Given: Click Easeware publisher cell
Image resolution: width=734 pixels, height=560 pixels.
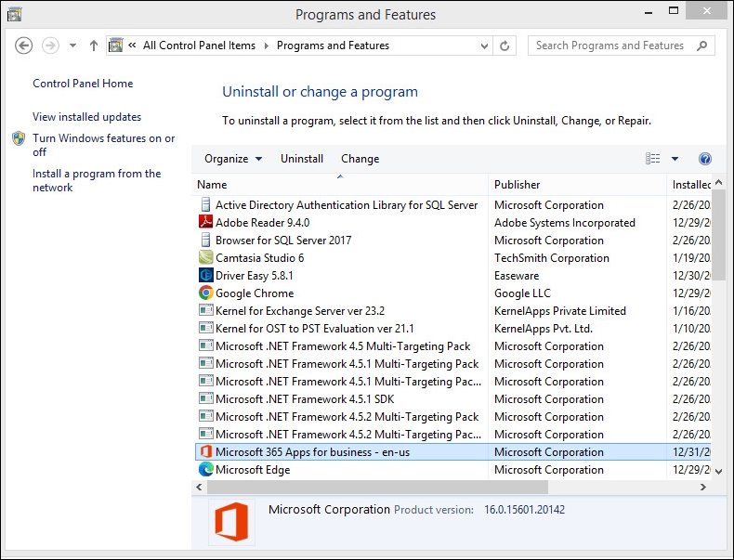Looking at the screenshot, I should click(517, 276).
